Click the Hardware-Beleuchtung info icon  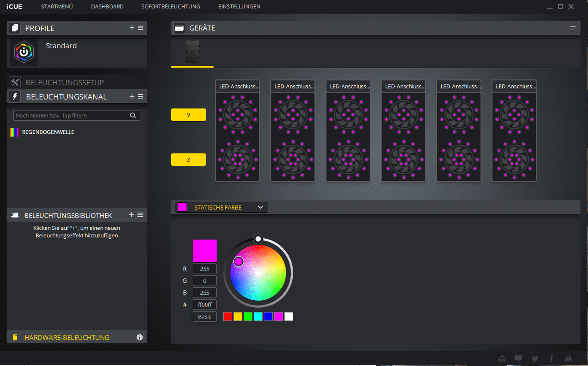140,337
